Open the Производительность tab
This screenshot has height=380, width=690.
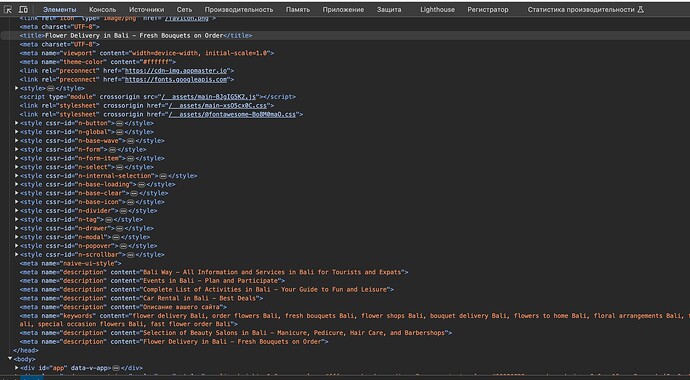pos(239,10)
